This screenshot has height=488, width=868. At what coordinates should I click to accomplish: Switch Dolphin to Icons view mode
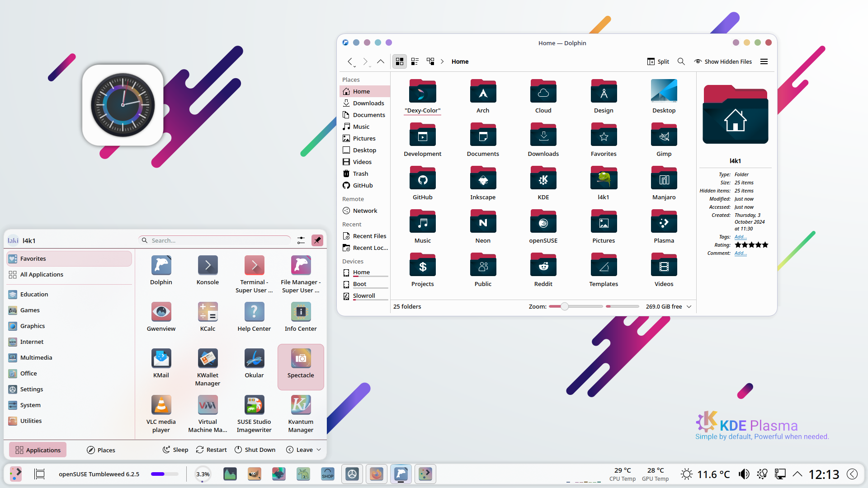pos(400,61)
